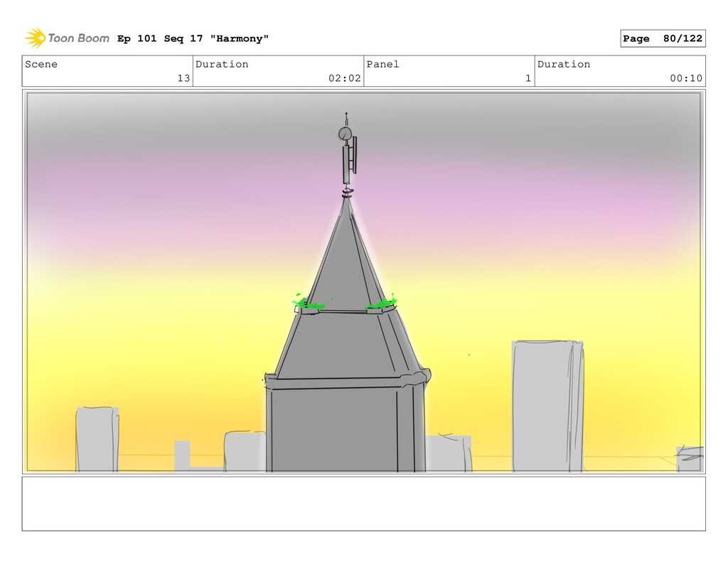
Task: Click the Toon Boom brand name text
Action: (79, 38)
